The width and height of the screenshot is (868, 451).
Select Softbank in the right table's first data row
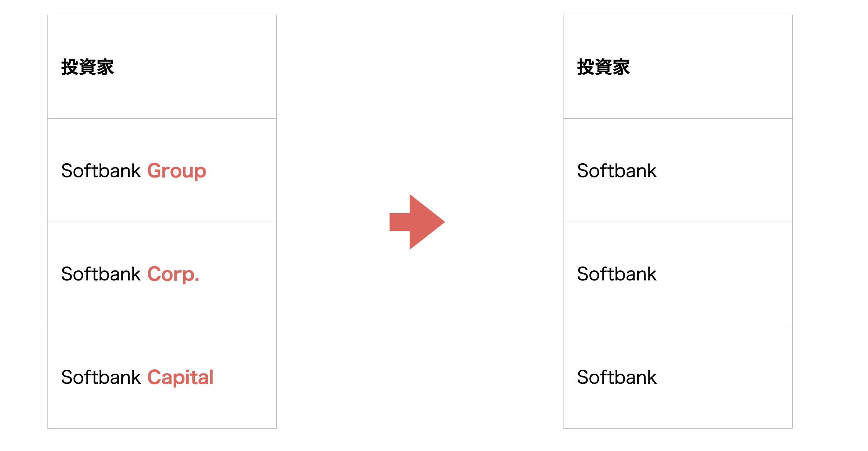point(617,171)
